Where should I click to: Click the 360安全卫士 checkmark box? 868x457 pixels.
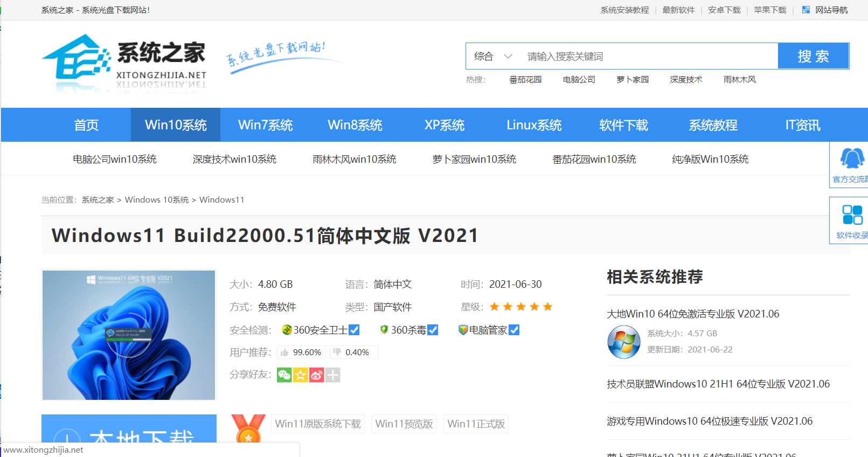(354, 330)
